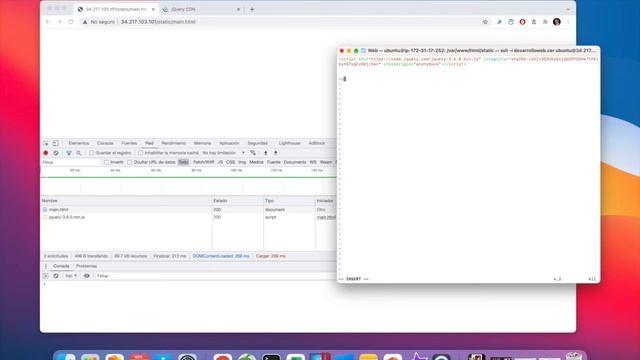Screen dimensions: 640x360
Task: Open the console drawer three-dot menu
Action: coord(46,266)
